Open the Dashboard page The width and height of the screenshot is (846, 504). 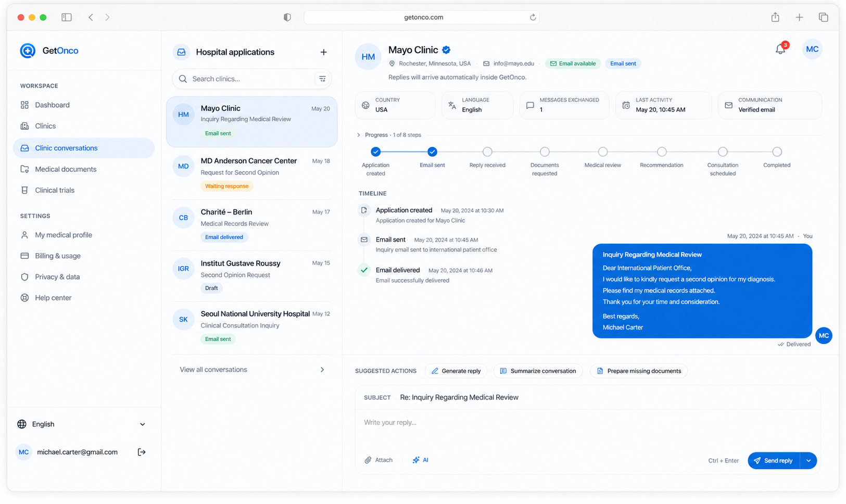84,105
